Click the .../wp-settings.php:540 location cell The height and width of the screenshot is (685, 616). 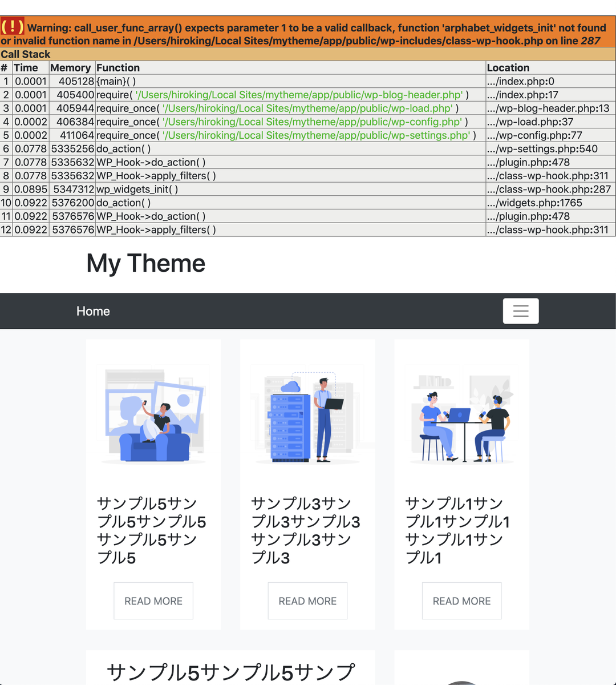click(x=551, y=149)
